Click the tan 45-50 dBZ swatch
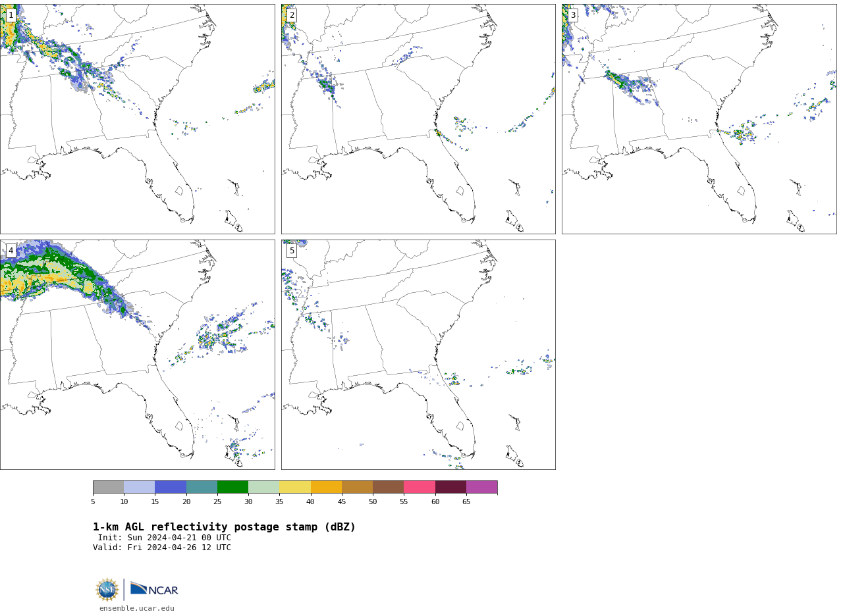Viewport: 843px width, 616px height. click(x=357, y=487)
